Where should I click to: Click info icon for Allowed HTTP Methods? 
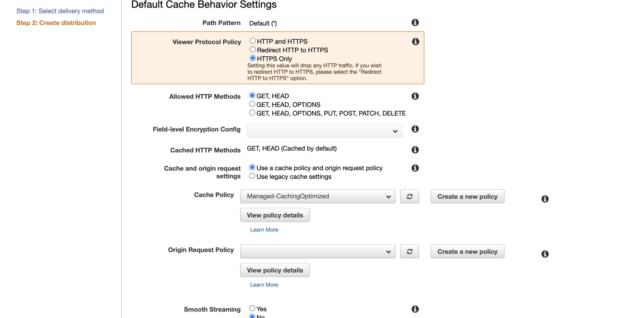[415, 96]
